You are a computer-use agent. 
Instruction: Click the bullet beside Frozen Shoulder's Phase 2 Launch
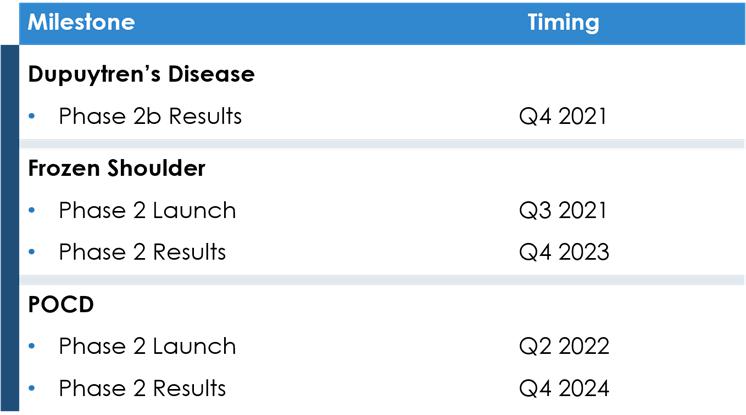pos(33,212)
